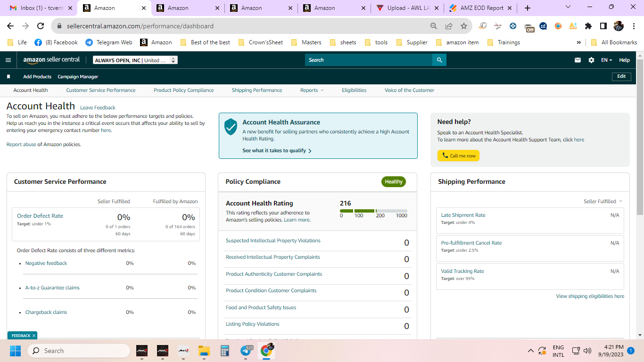Open the Seller Fulfilled dropdown in Shipping Performance
Image resolution: width=644 pixels, height=362 pixels.
[x=603, y=201]
